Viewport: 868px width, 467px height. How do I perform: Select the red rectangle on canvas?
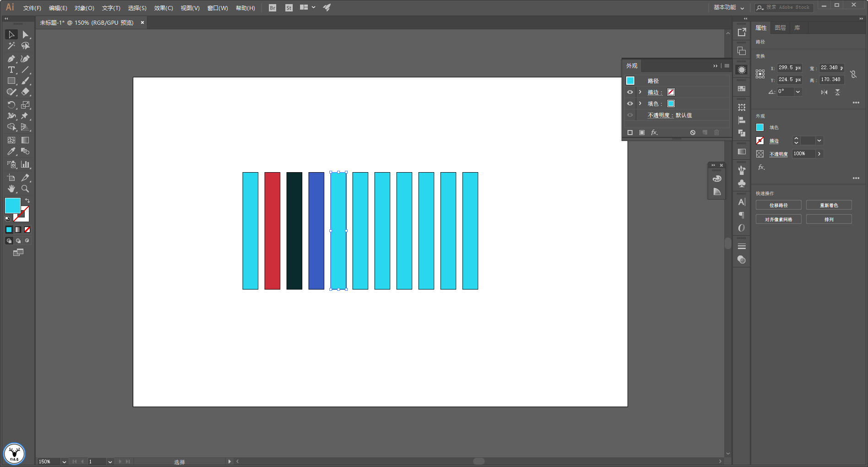(272, 231)
